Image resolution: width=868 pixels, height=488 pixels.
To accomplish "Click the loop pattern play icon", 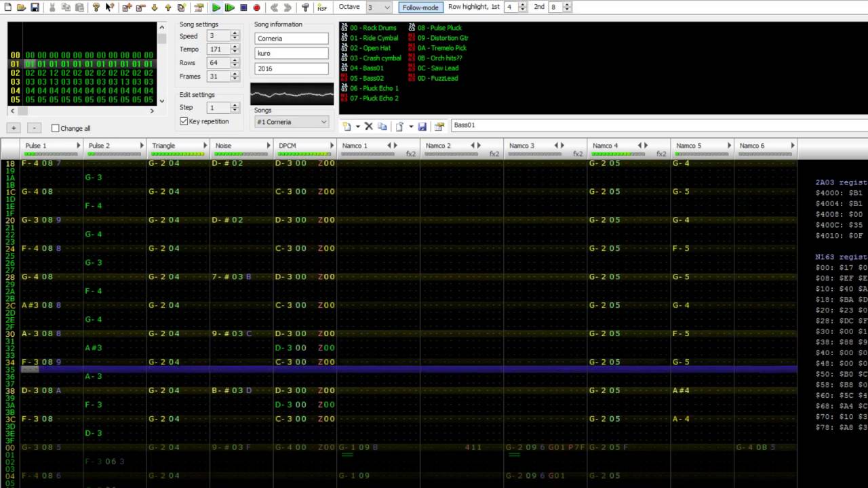I will click(x=230, y=7).
